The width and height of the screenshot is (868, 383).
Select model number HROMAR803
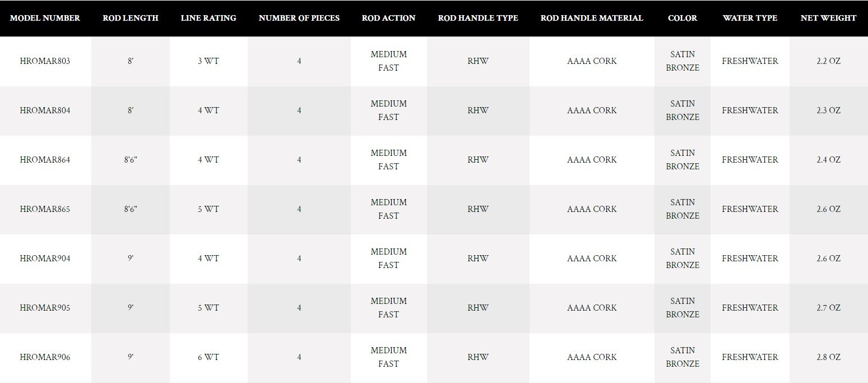[45, 61]
